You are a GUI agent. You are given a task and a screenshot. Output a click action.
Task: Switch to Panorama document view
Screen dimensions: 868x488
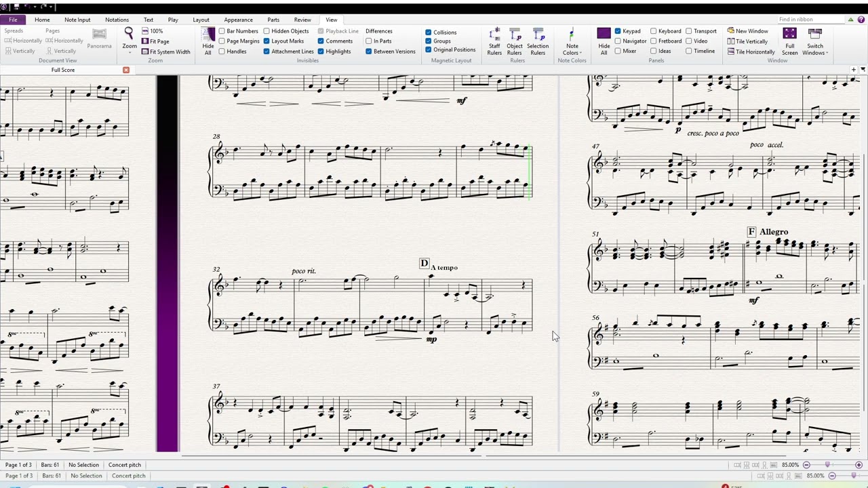[99, 39]
